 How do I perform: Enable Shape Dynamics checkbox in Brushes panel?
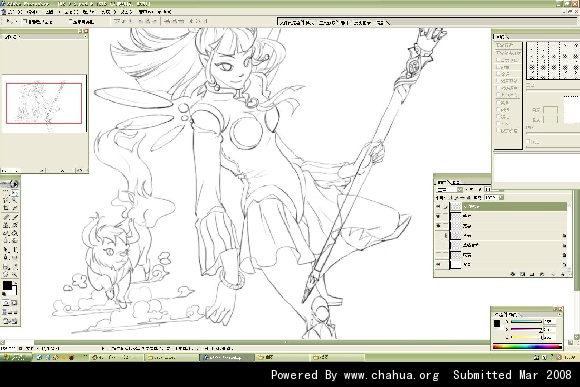[498, 60]
